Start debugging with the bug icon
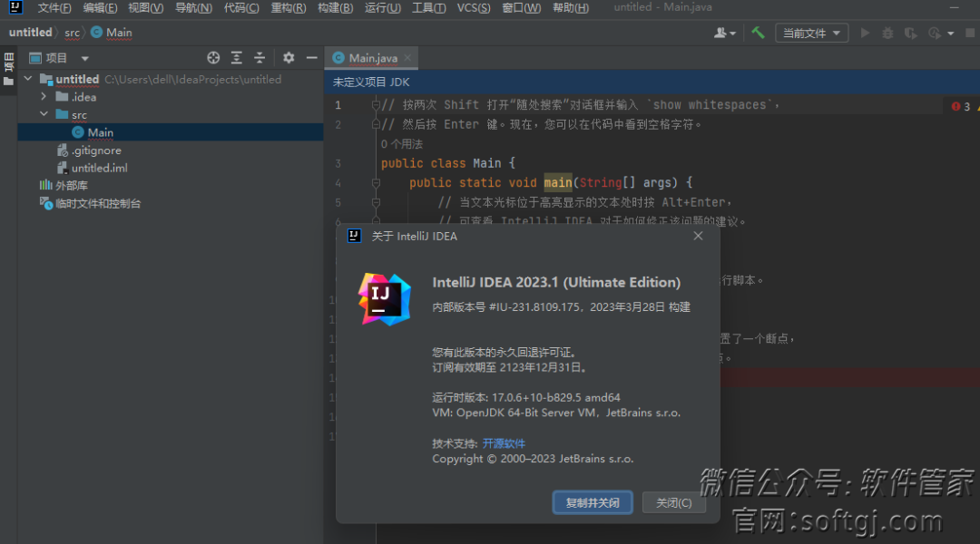Image resolution: width=980 pixels, height=544 pixels. [x=887, y=34]
